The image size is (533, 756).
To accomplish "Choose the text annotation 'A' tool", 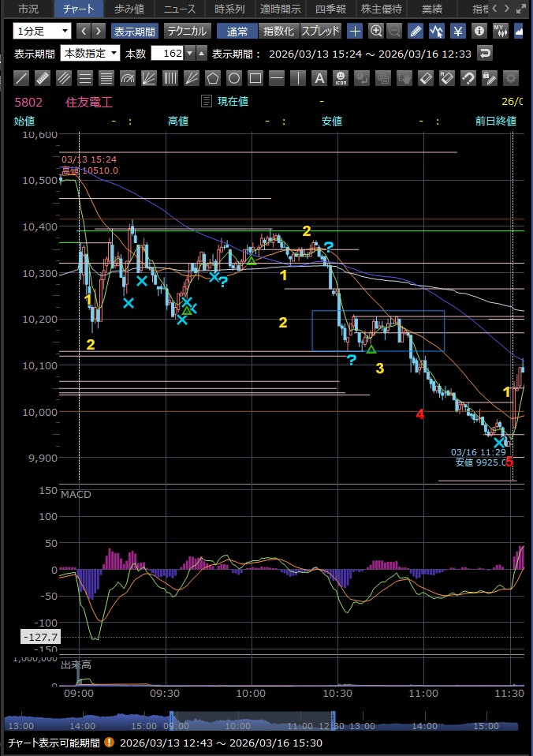I will (319, 78).
